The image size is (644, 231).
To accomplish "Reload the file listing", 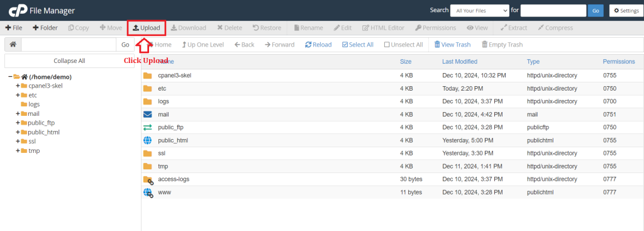I will (x=318, y=45).
